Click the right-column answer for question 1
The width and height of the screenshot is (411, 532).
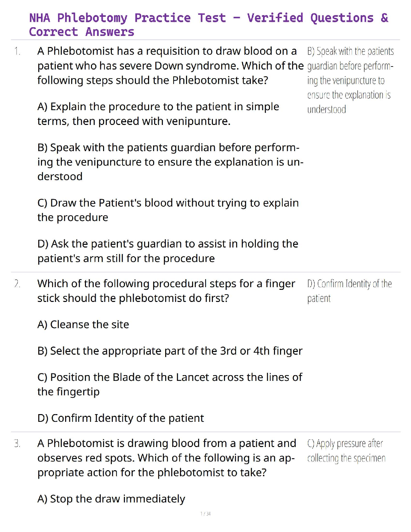tap(350, 80)
